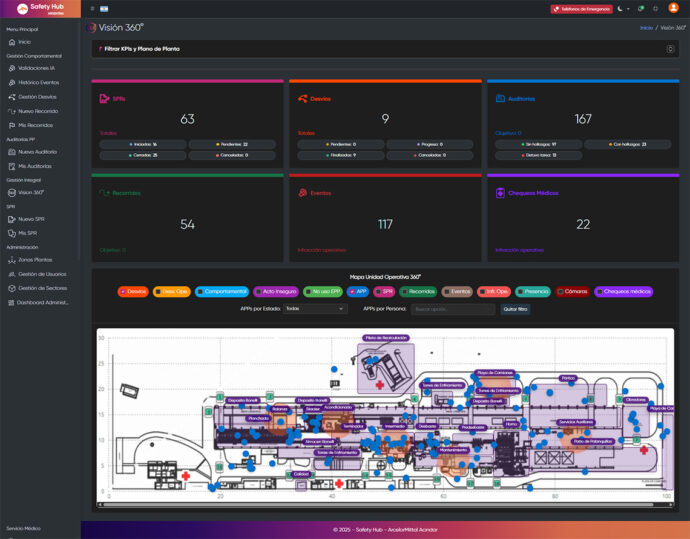
Task: Select Gestión de Usuarios menu item
Action: click(x=41, y=273)
